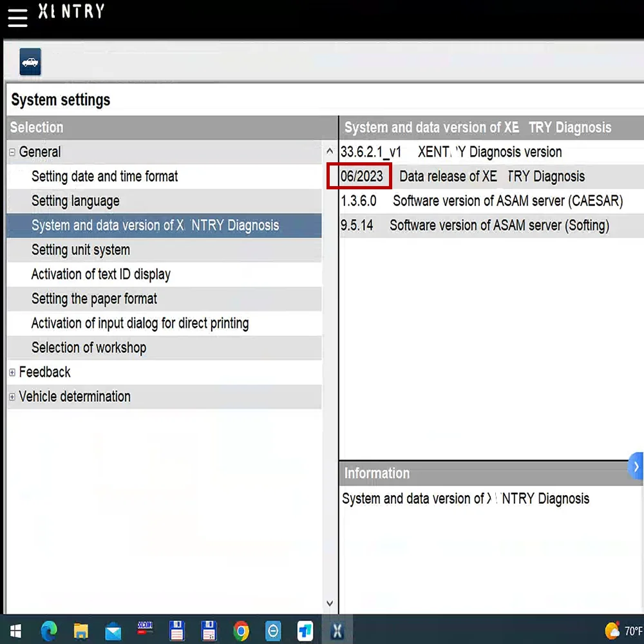This screenshot has width=644, height=644.
Task: Click 'Software version of ASAM server (Softing)' text
Action: [x=500, y=225]
